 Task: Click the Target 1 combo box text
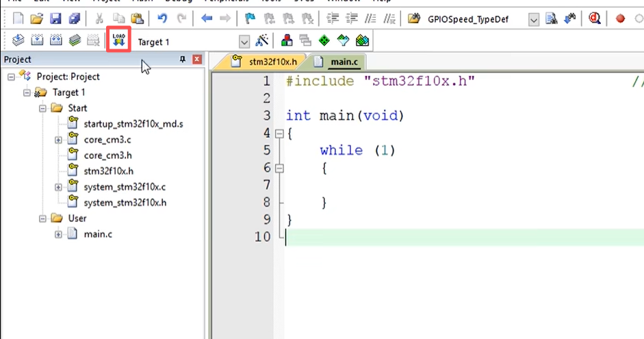(153, 42)
